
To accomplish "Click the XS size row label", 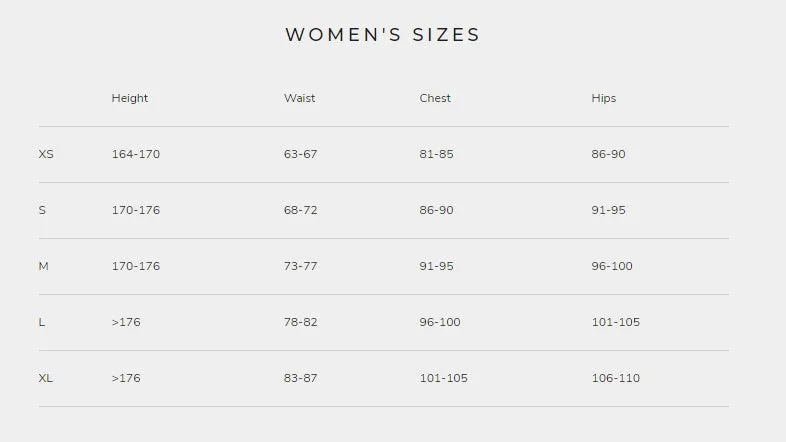I will point(46,154).
